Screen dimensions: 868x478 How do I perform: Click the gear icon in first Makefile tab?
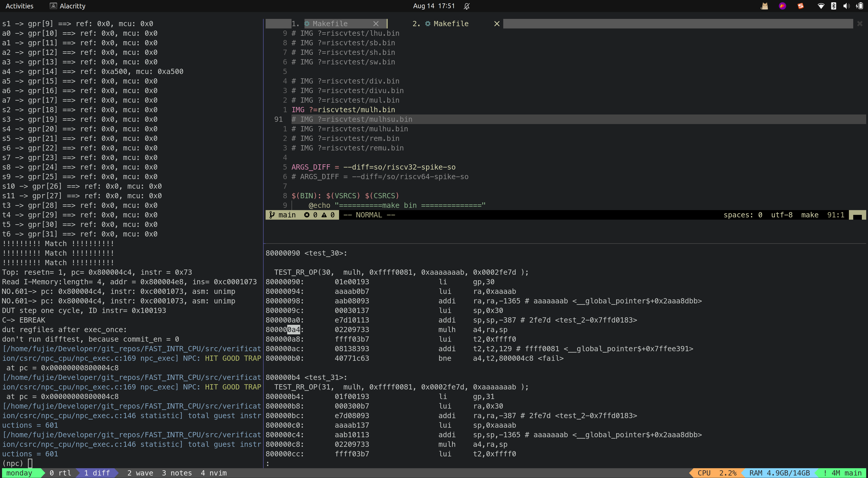click(307, 24)
